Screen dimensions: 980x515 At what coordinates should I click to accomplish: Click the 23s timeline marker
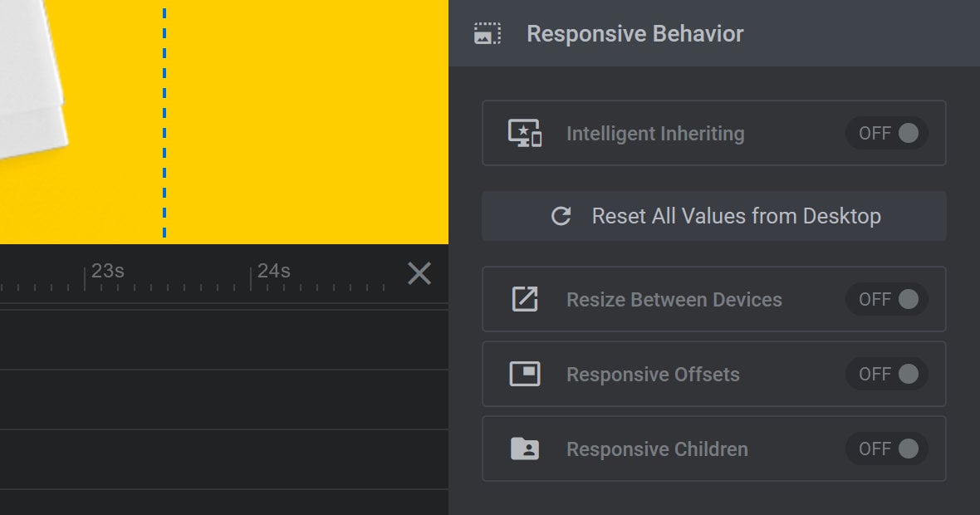coord(107,271)
